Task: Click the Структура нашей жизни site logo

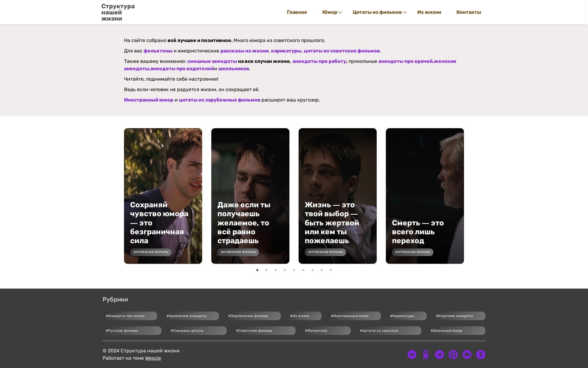Action: 118,13
